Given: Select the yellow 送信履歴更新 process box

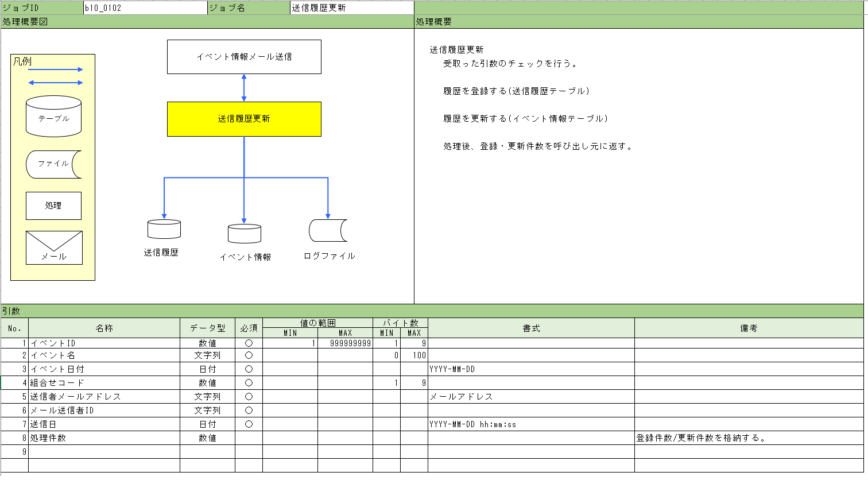Looking at the screenshot, I should (x=244, y=119).
